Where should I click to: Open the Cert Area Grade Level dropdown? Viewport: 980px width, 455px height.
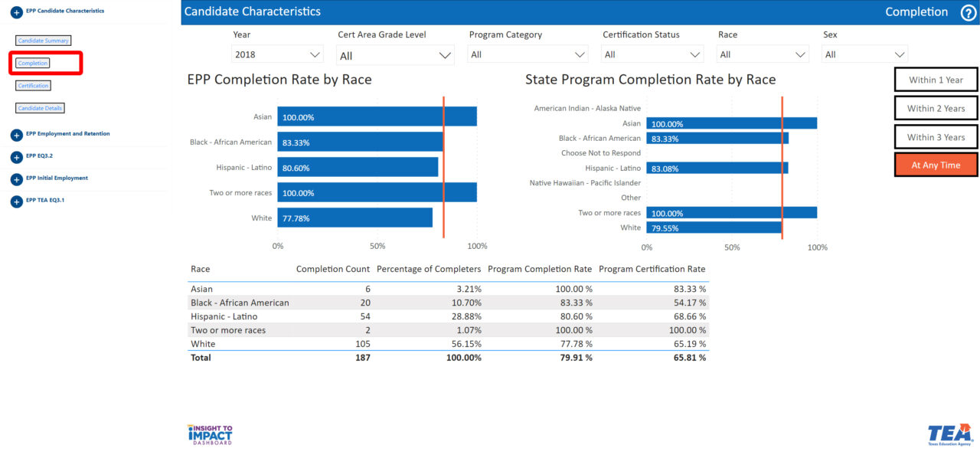coord(395,55)
